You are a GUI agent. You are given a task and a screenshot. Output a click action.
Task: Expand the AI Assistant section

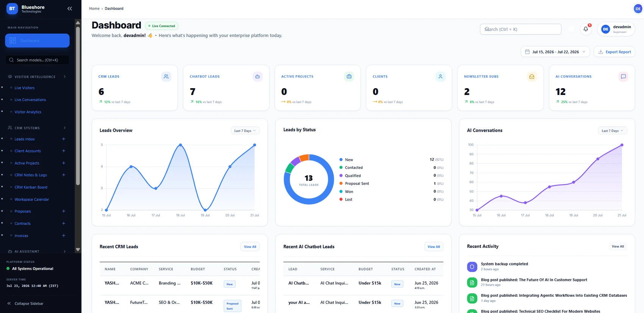click(37, 251)
